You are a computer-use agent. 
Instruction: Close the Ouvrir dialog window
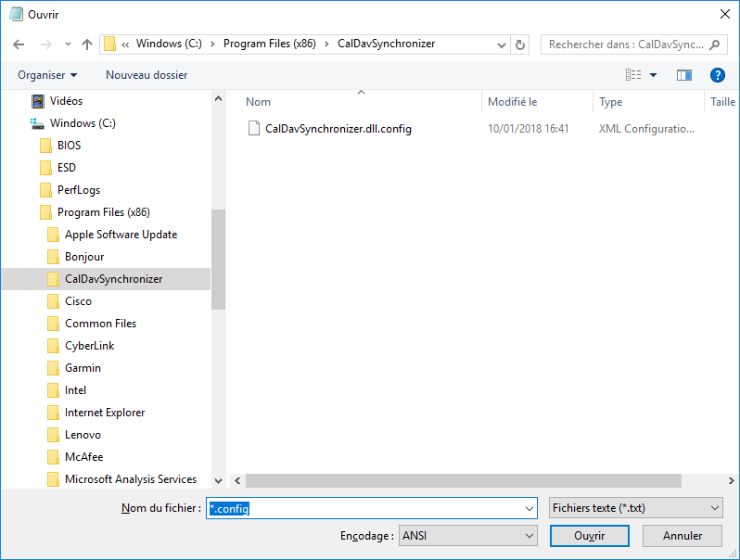[x=725, y=15]
